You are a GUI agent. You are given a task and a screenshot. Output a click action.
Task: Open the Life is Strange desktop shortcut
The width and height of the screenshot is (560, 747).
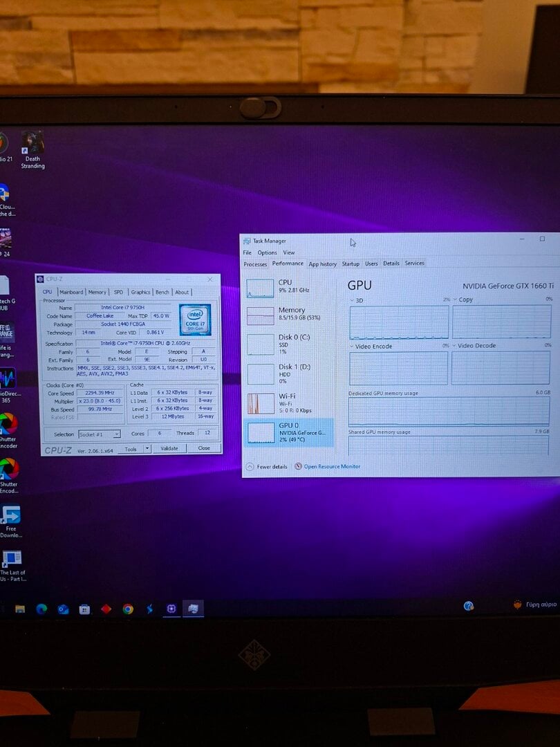tap(7, 339)
